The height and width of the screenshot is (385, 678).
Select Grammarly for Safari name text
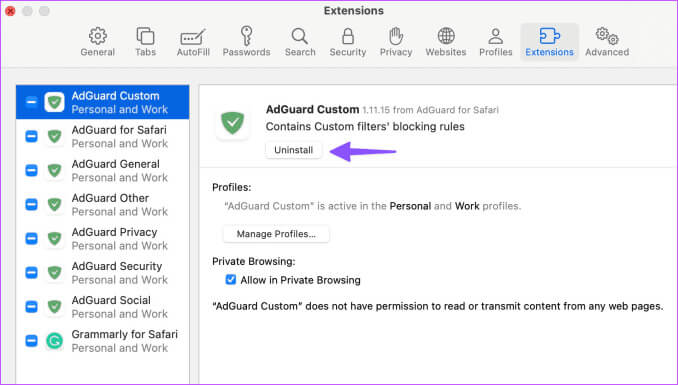125,334
